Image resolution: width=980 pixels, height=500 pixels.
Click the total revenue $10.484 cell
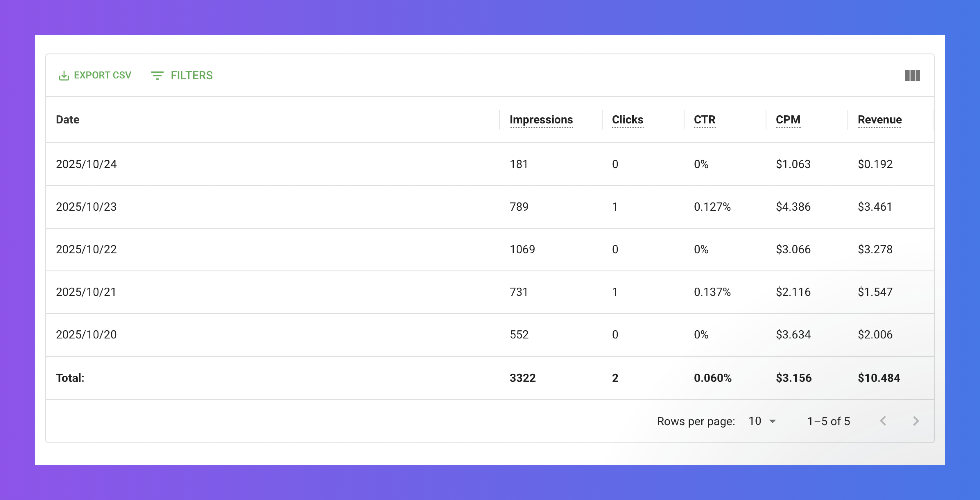(x=878, y=378)
